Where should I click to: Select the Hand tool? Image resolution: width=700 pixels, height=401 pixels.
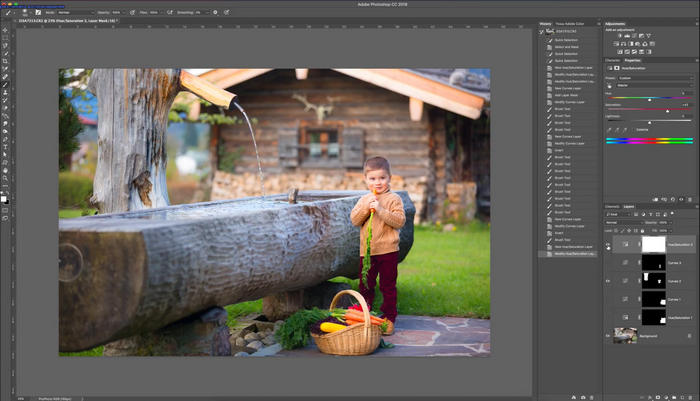5,170
